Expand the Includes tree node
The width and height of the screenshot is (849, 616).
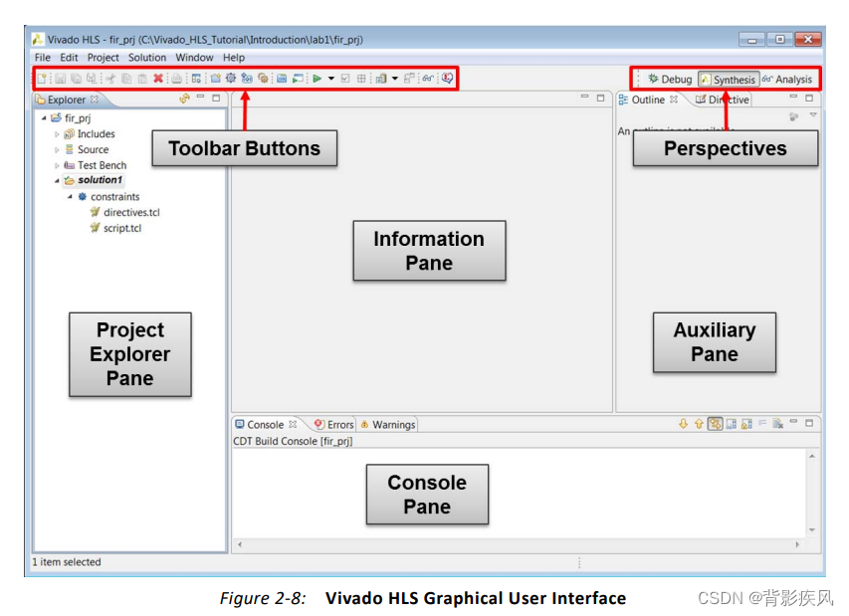[x=57, y=133]
